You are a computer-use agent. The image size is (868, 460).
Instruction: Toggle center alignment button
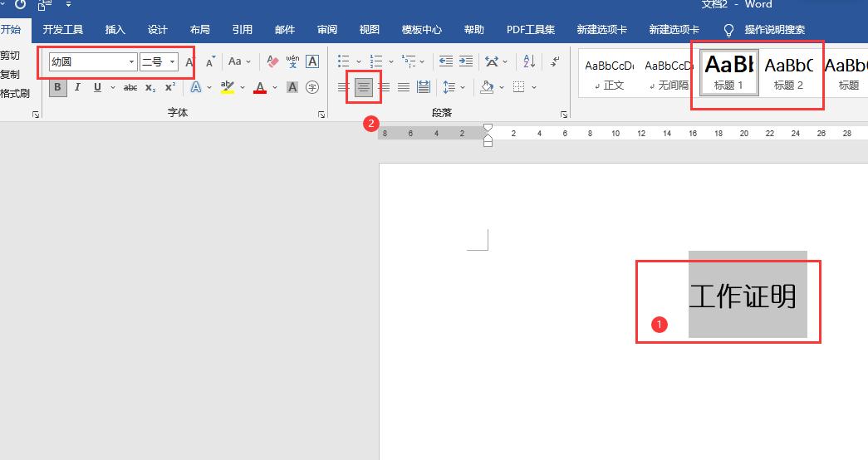(363, 87)
